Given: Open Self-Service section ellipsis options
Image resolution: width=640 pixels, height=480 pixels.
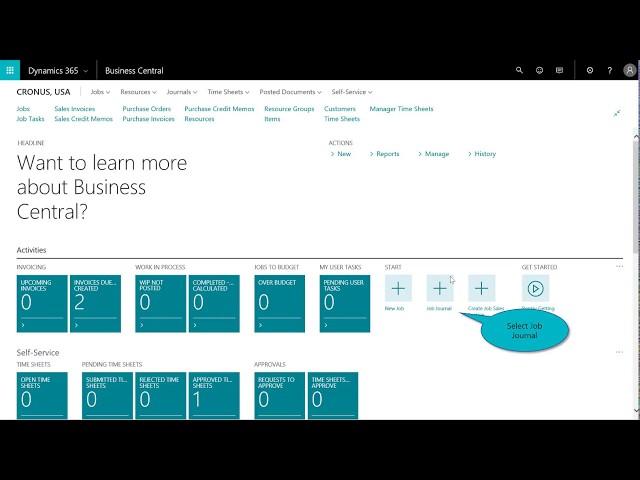Looking at the screenshot, I should click(x=619, y=352).
